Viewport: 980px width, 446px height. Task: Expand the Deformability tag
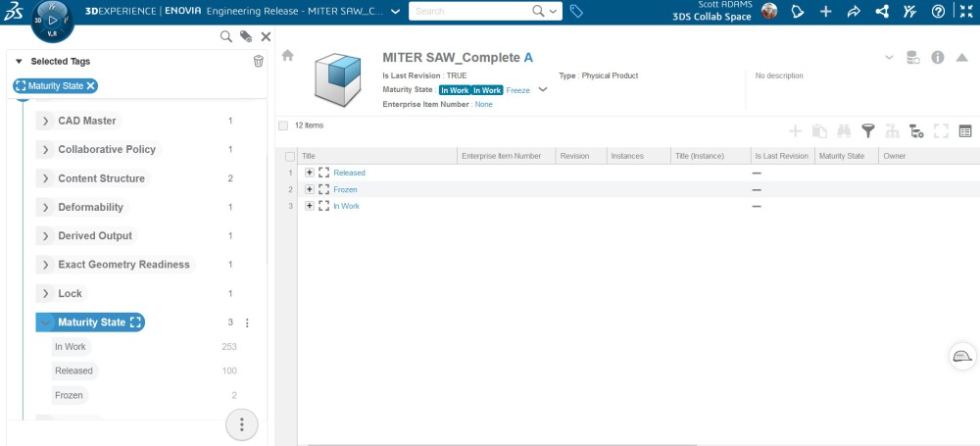tap(45, 207)
